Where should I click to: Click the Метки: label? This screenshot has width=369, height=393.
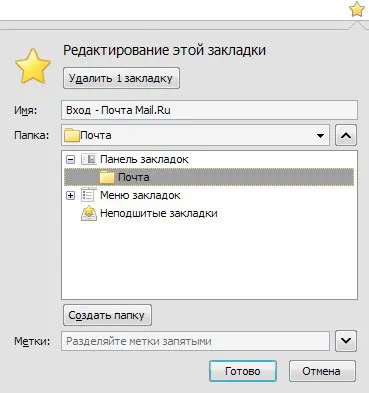pos(32,341)
